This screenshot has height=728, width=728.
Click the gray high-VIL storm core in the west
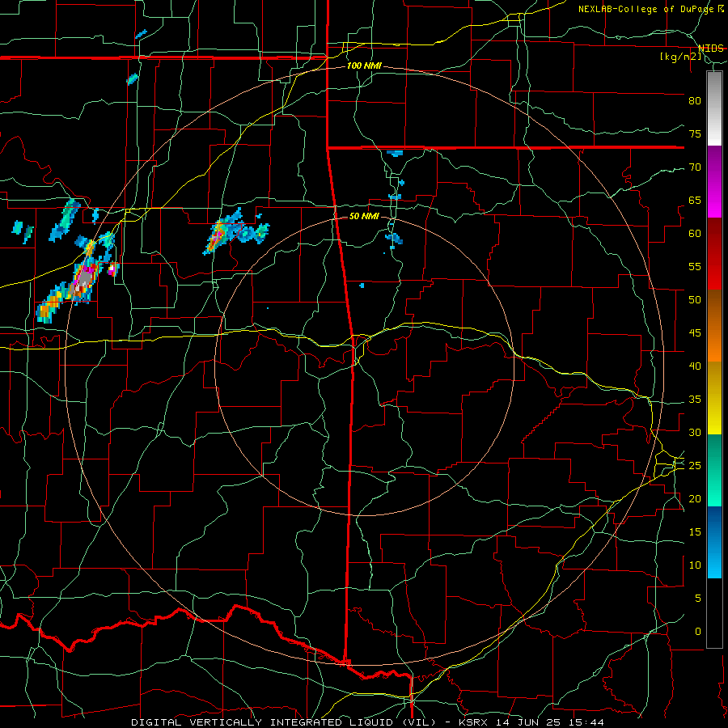tap(84, 280)
